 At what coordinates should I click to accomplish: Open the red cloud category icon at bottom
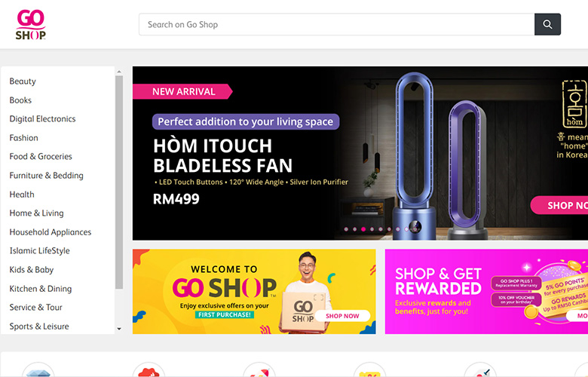(149, 370)
